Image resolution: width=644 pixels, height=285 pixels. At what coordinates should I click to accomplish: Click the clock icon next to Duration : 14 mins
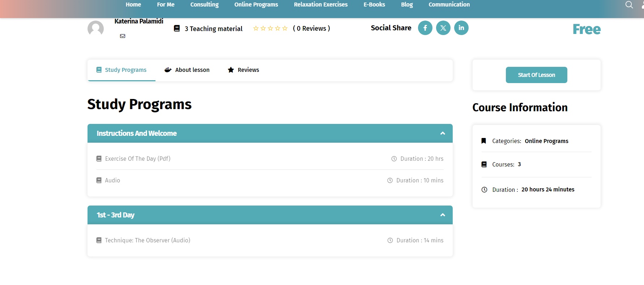coord(390,240)
